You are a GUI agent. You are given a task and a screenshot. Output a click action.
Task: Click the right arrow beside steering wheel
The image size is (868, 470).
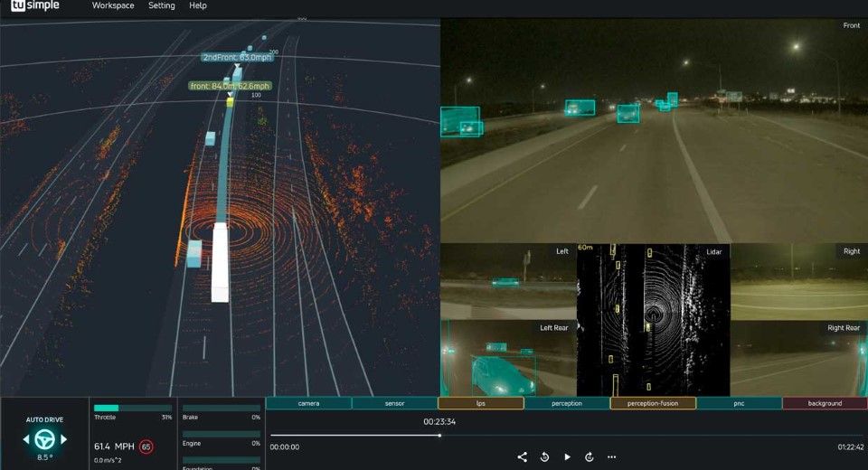pyautogui.click(x=63, y=439)
